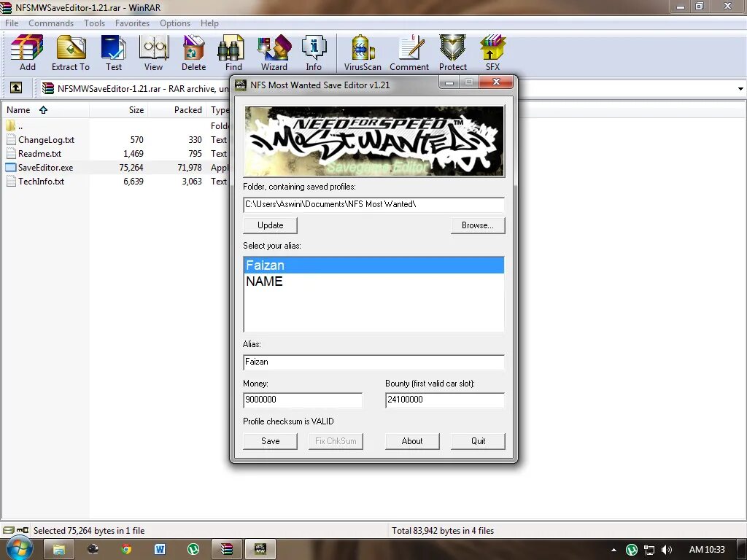The image size is (747, 560).
Task: Expand the WinRAR address bar dropdown
Action: pyautogui.click(x=740, y=88)
